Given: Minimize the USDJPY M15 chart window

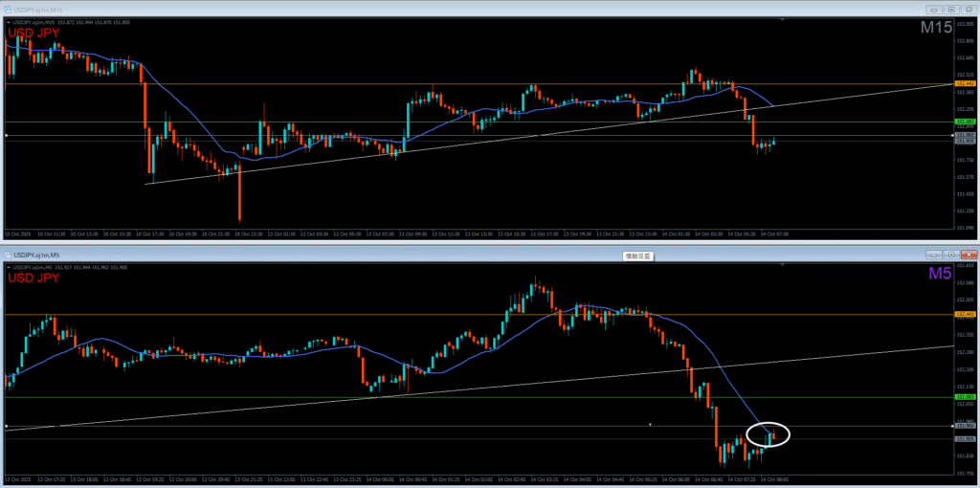Looking at the screenshot, I should pos(931,8).
